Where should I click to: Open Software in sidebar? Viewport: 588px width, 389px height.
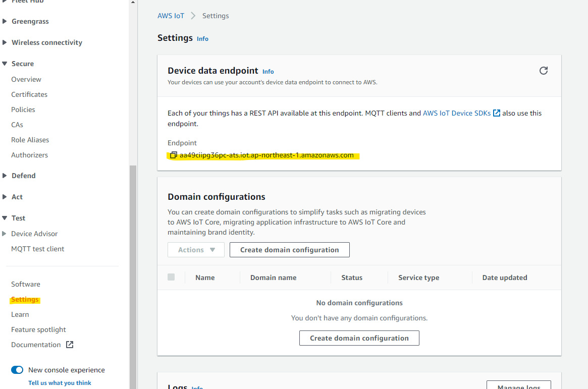click(26, 284)
